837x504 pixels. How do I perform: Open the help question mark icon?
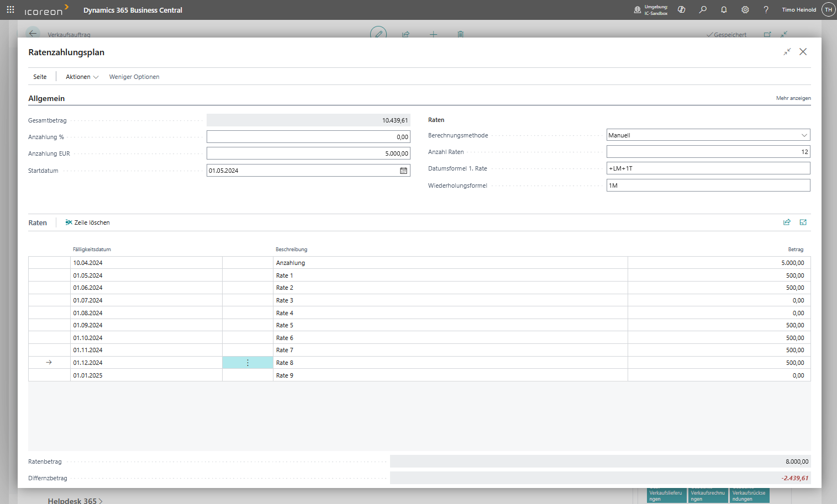766,10
